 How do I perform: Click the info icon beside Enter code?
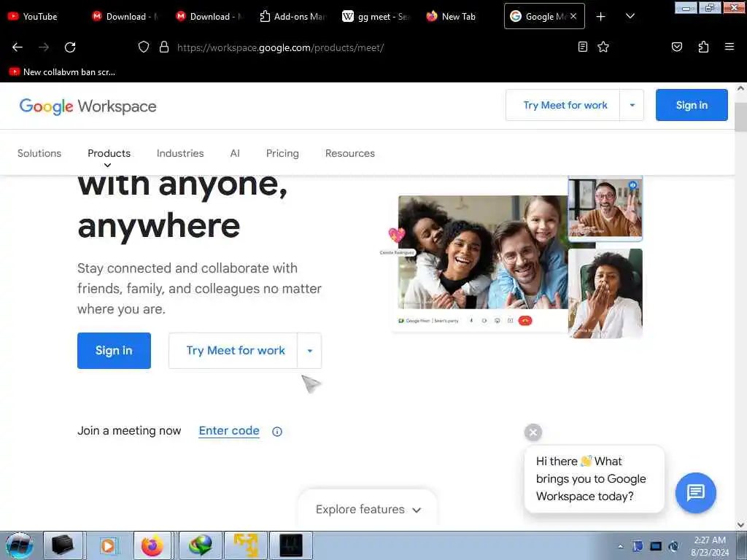(276, 432)
